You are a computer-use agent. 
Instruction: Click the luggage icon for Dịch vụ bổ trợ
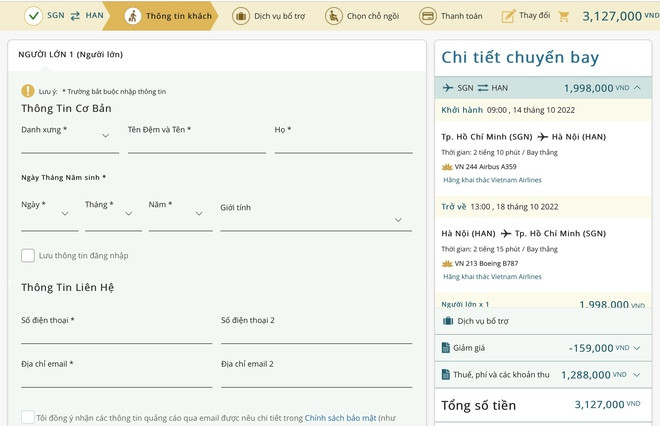(241, 16)
